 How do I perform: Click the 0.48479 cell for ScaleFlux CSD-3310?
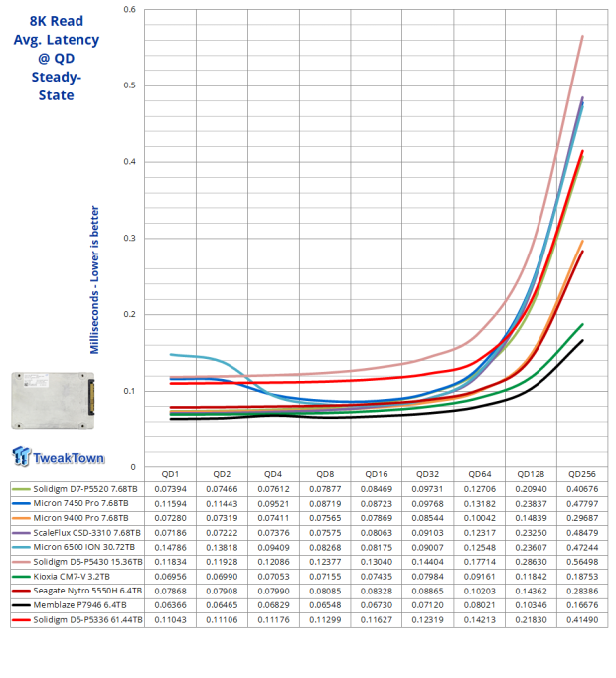coord(582,533)
